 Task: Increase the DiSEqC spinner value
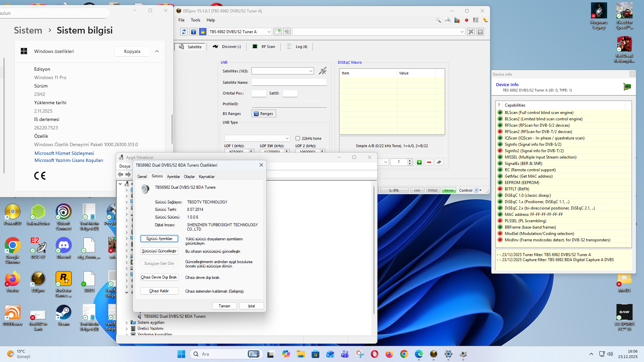click(410, 161)
